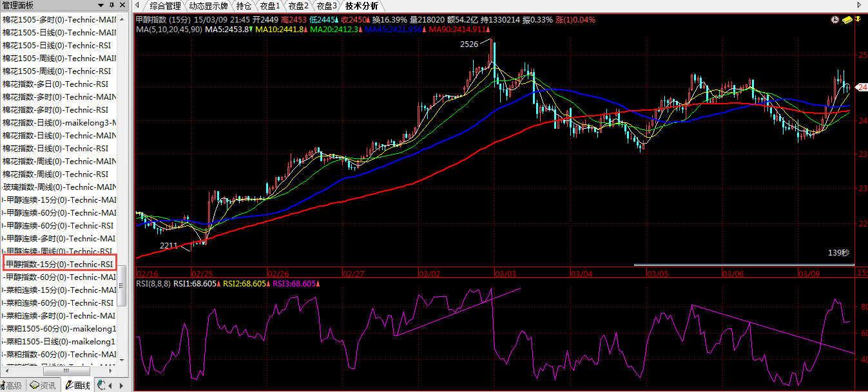The width and height of the screenshot is (868, 392).
Task: Click the list's horizontal scrollbar right arrow
Action: coord(110,371)
